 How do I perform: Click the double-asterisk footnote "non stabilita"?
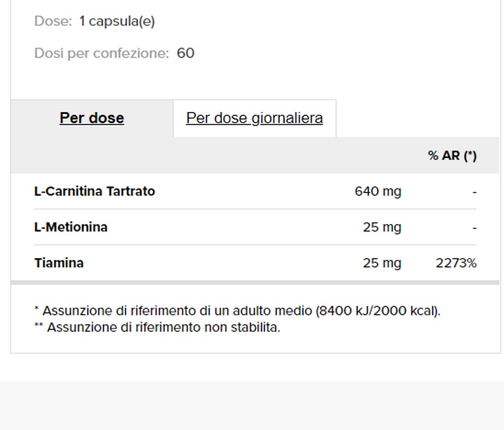[157, 328]
